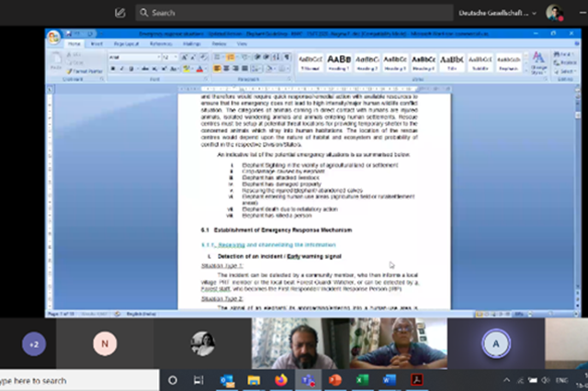Show the +2 additional participants

(34, 344)
